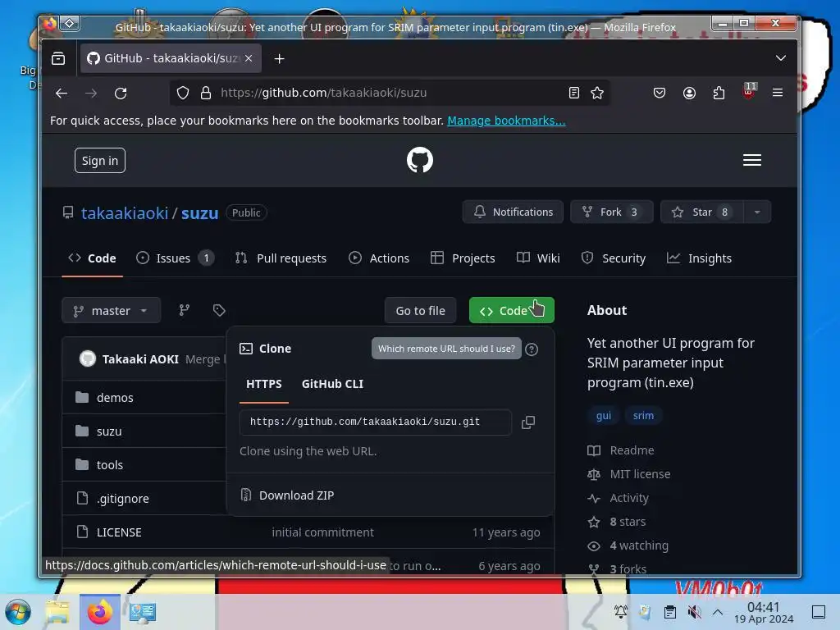
Task: Select the GitHub CLI clone tab
Action: (333, 384)
